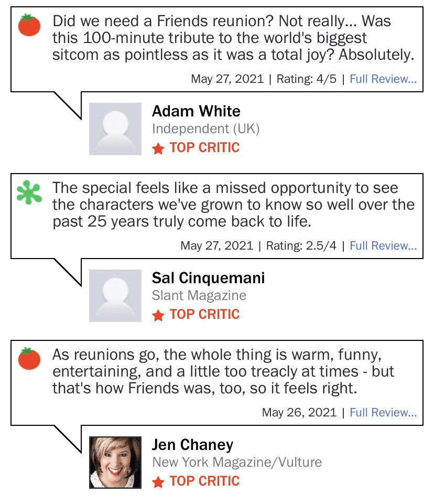Viewport: 434px width, 504px height.
Task: Click the Top Critic star under Sal Cinquemani
Action: coord(158,315)
